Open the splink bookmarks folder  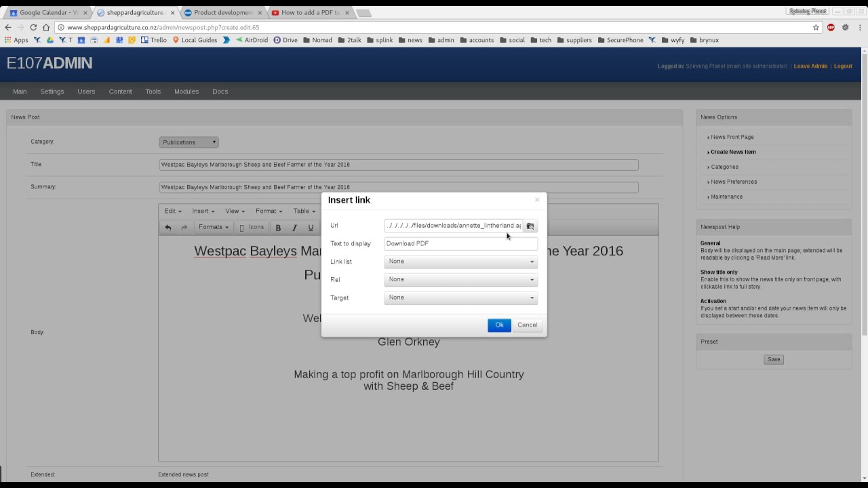point(380,40)
